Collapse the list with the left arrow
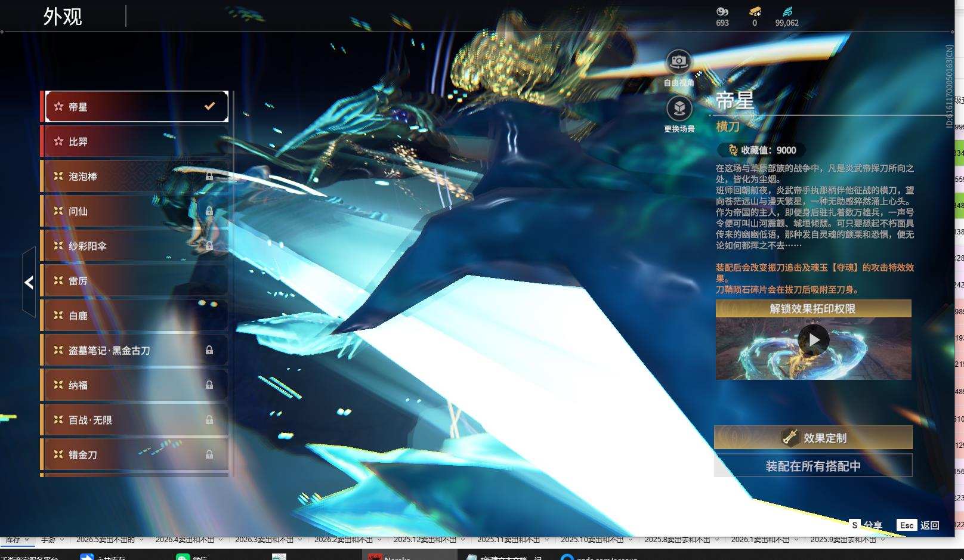The height and width of the screenshot is (560, 964). [x=29, y=282]
